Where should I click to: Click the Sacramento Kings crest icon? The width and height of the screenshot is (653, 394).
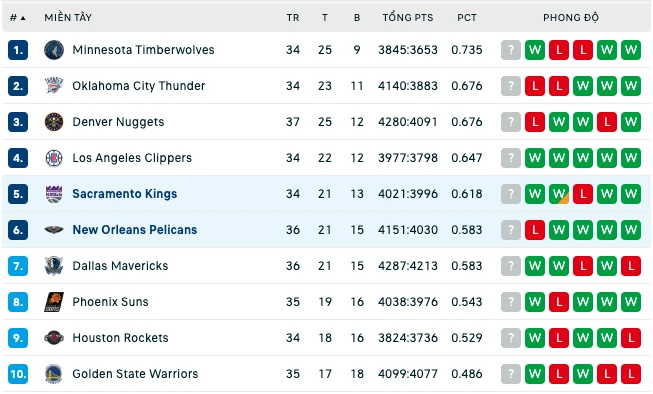[54, 194]
